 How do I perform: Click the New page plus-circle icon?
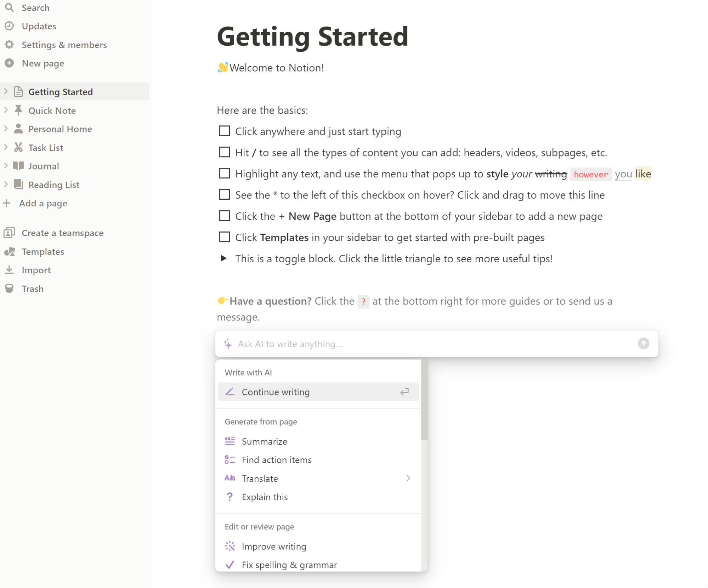pyautogui.click(x=9, y=63)
